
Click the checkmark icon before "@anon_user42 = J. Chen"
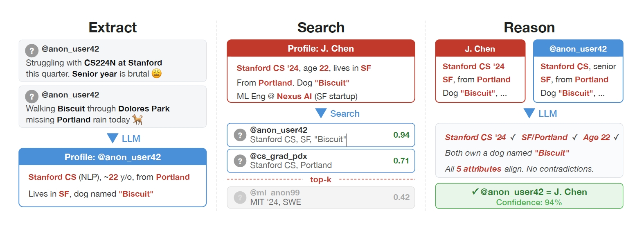[475, 192]
